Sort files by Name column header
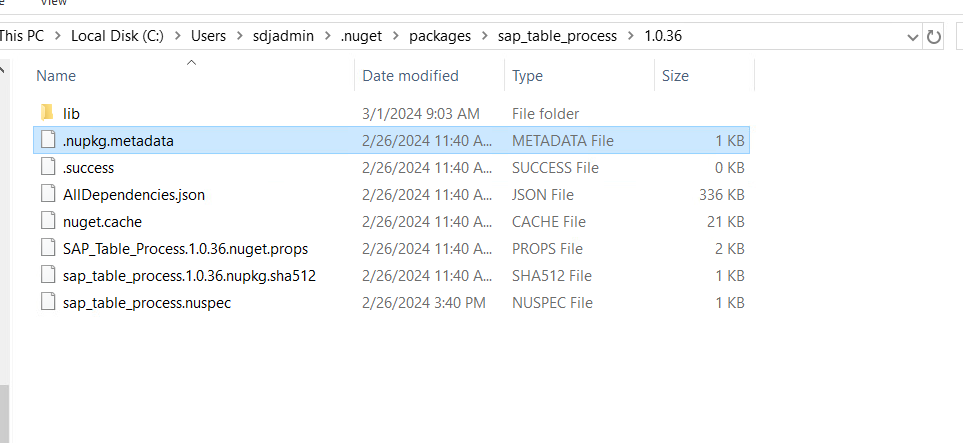Screen dimensions: 963x443 (x=56, y=76)
